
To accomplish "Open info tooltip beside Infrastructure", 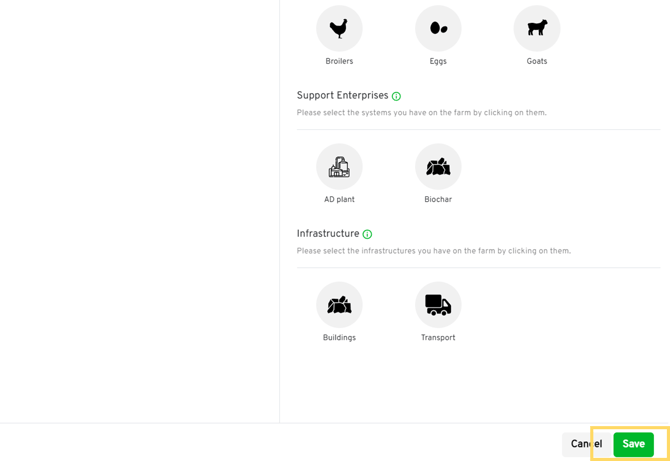I will (367, 235).
